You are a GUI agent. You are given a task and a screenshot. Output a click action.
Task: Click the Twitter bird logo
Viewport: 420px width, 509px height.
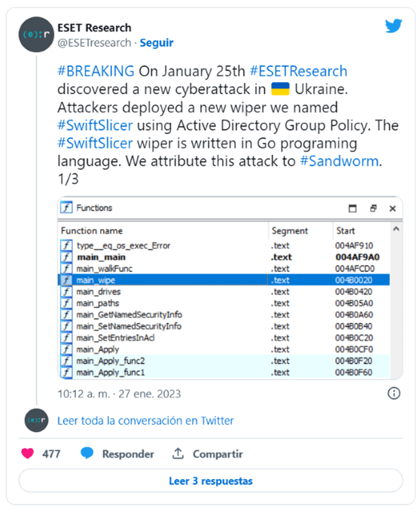[x=394, y=26]
